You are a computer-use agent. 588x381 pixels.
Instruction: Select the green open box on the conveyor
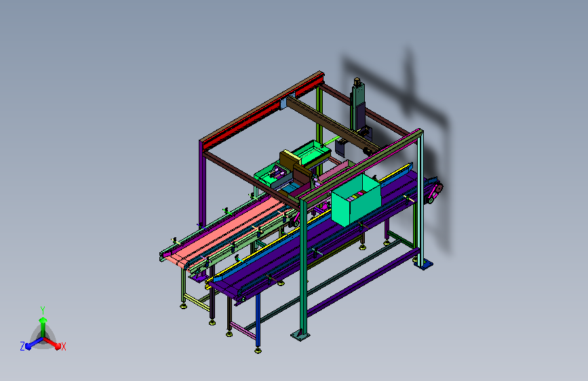pos(356,201)
